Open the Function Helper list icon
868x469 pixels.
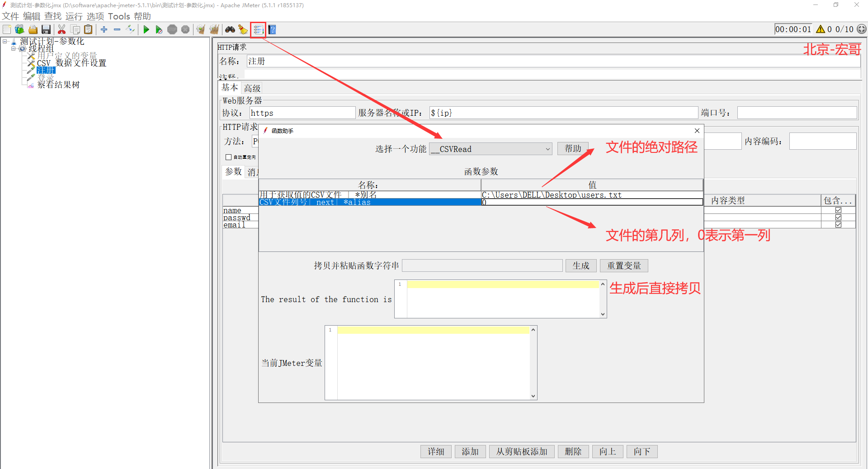coord(258,30)
